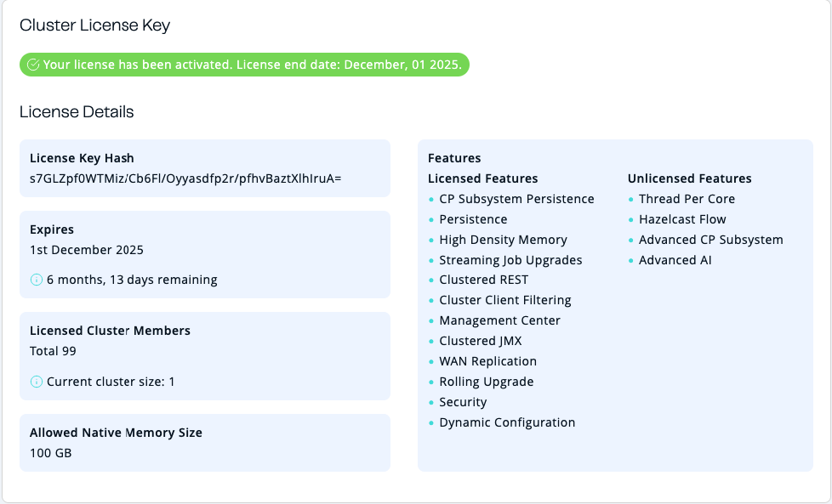Click the info icon beside current cluster size
This screenshot has height=504, width=832.
tap(35, 381)
